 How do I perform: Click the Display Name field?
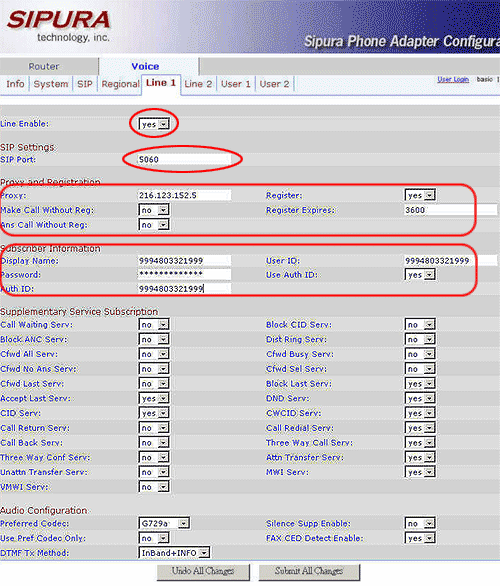pos(184,260)
